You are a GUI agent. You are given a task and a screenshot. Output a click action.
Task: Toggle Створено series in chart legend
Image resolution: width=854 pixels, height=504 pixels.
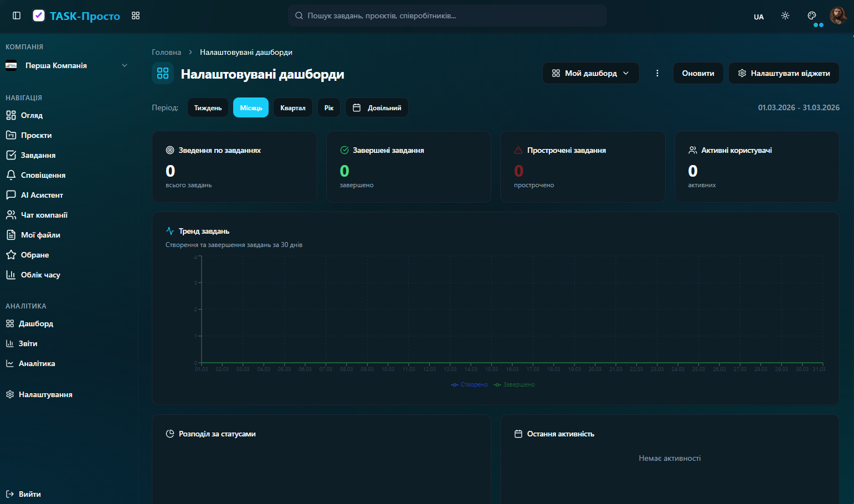tap(470, 384)
